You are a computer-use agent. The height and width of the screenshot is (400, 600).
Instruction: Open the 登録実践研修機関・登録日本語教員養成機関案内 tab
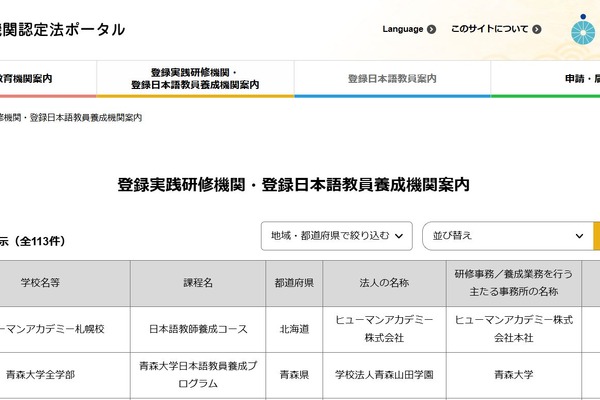pos(195,79)
